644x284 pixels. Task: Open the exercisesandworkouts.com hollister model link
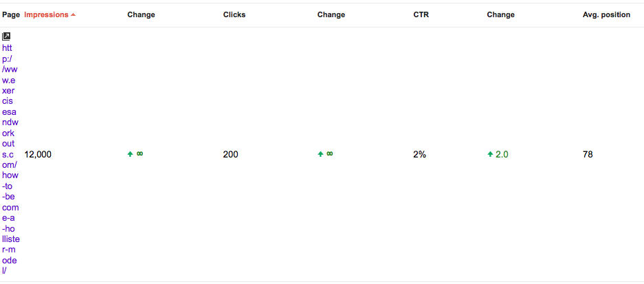(x=11, y=160)
